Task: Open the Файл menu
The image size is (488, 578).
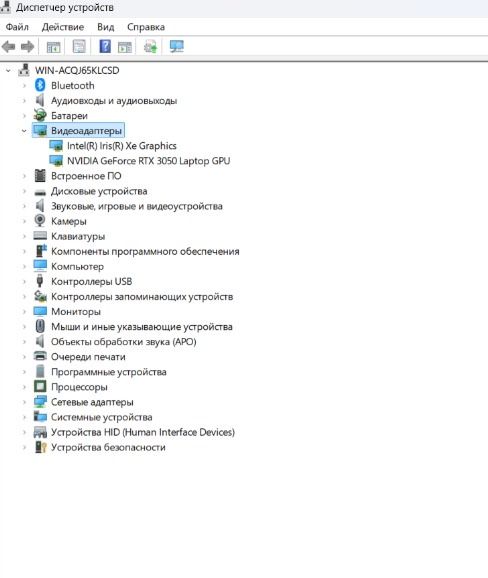Action: click(17, 27)
